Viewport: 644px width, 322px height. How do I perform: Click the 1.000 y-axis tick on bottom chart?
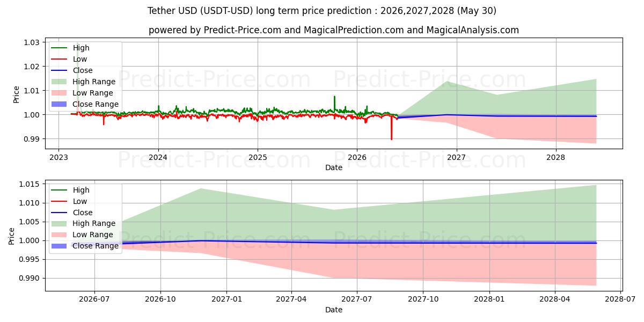click(30, 240)
